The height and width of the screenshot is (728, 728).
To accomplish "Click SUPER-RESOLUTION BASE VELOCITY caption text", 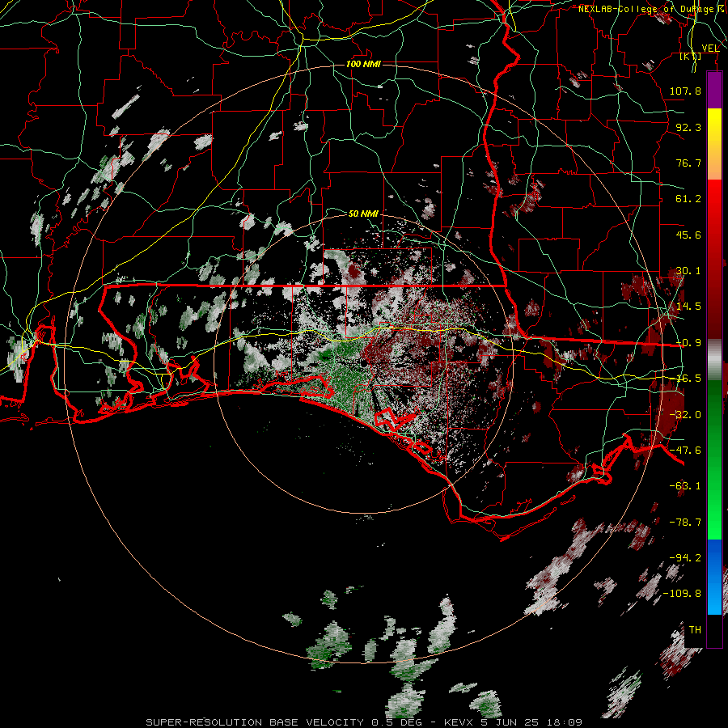I will point(255,722).
